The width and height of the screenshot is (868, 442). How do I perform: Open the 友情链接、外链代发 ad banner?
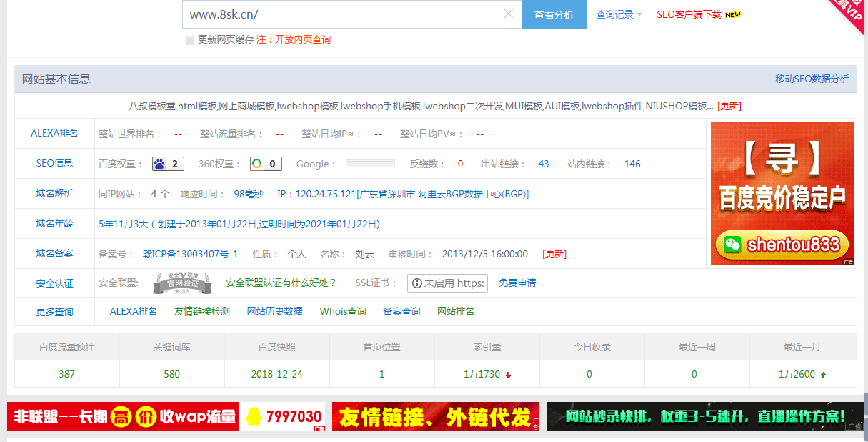coord(436,416)
